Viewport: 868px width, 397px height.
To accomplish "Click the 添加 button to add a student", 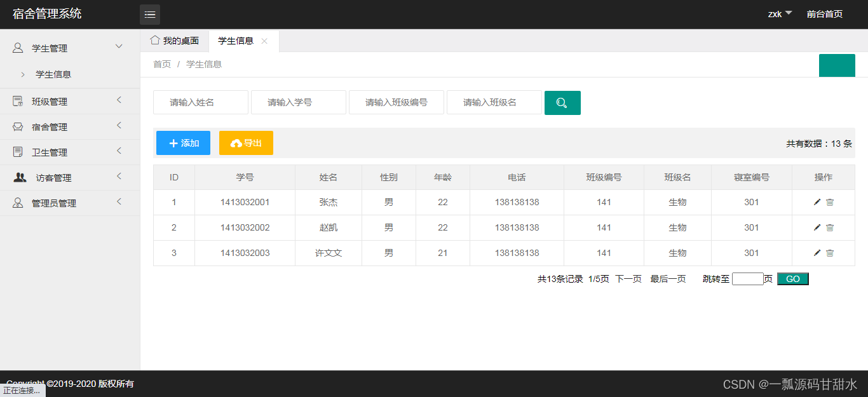I will (183, 142).
